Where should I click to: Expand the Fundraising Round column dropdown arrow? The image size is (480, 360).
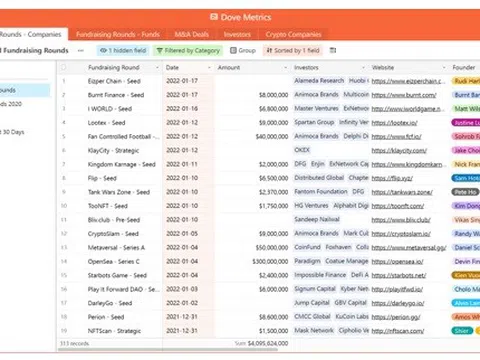(x=157, y=68)
